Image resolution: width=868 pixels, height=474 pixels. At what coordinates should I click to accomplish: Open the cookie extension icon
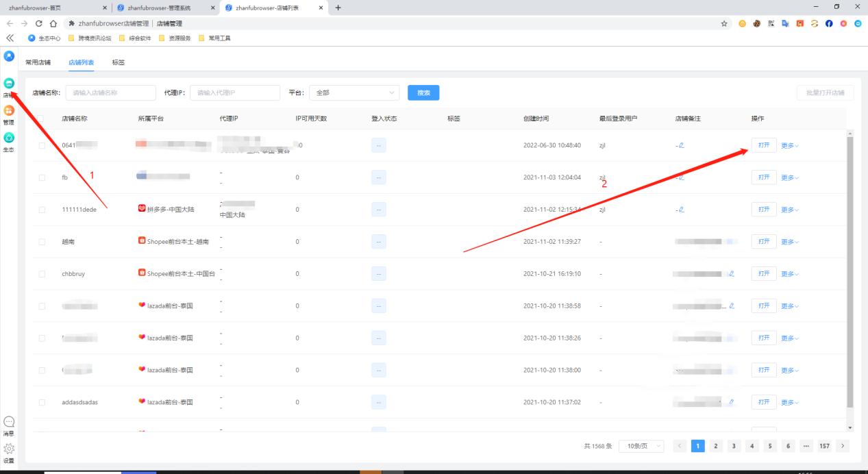click(757, 24)
